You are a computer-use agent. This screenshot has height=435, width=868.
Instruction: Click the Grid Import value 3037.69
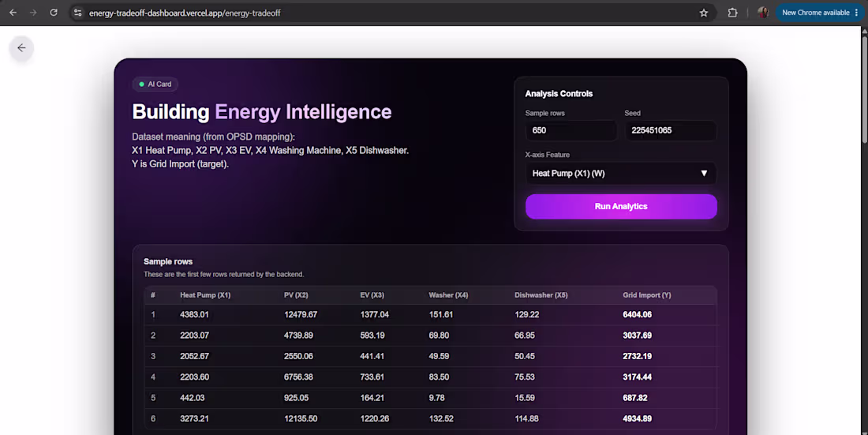point(637,336)
